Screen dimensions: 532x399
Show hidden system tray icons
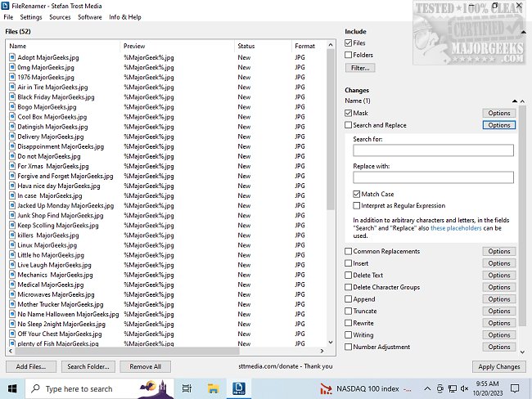pos(427,388)
